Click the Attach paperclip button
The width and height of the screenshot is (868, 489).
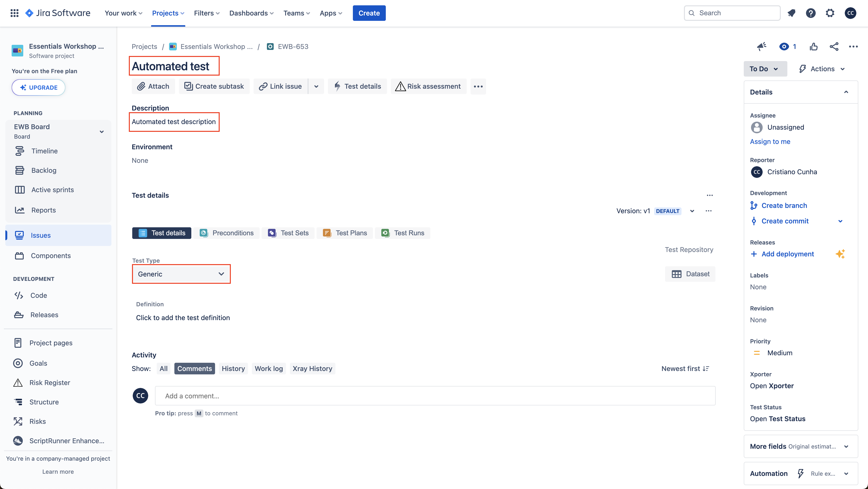coord(153,86)
